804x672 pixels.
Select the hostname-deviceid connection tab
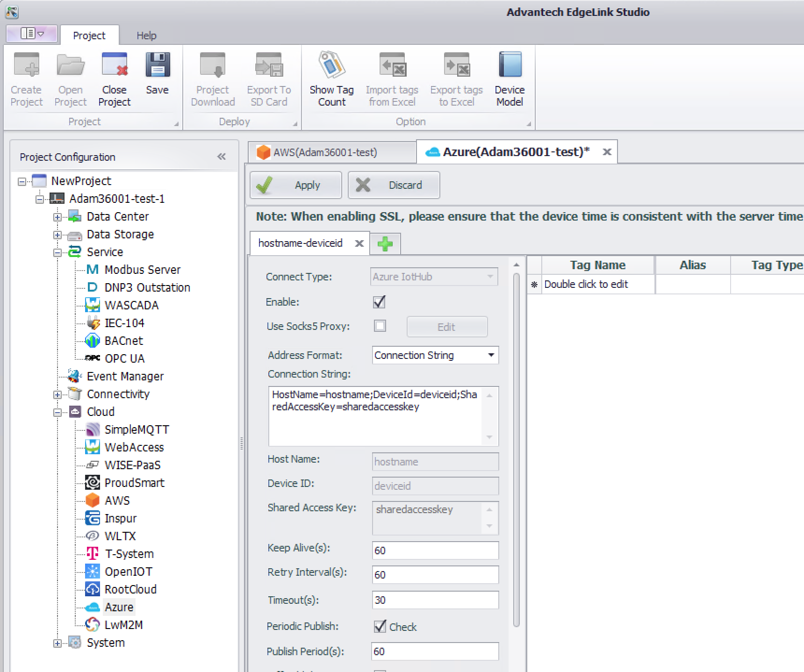(301, 243)
